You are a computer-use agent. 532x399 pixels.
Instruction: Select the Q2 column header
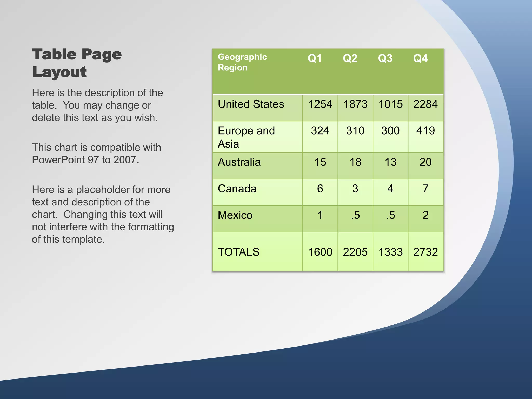click(350, 58)
